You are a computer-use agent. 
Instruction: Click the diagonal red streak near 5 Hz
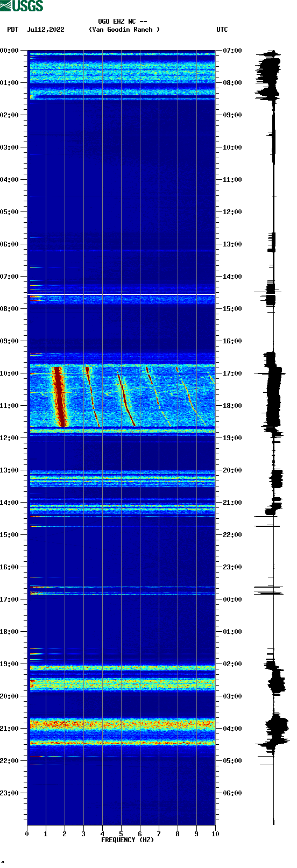(126, 399)
